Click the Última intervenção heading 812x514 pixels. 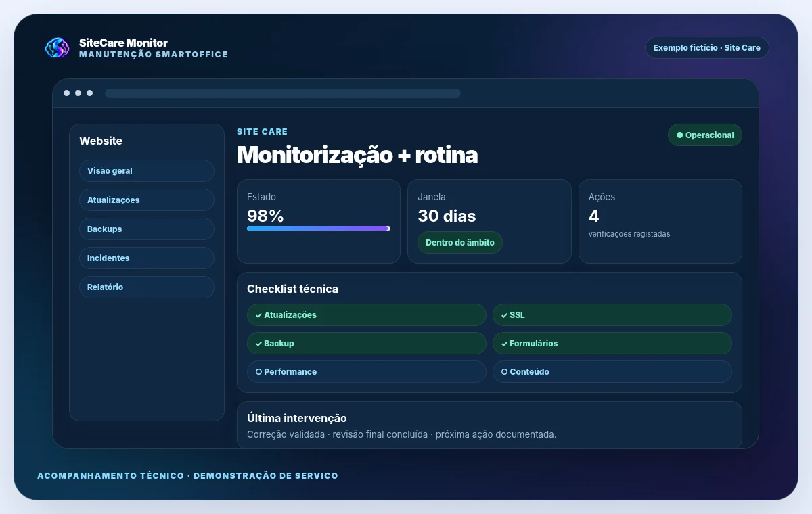297,419
